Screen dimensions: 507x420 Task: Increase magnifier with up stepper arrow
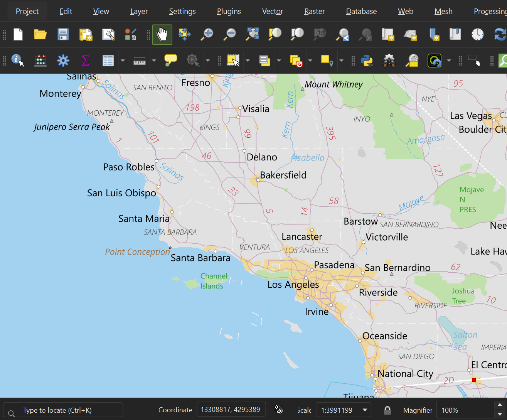coord(500,405)
